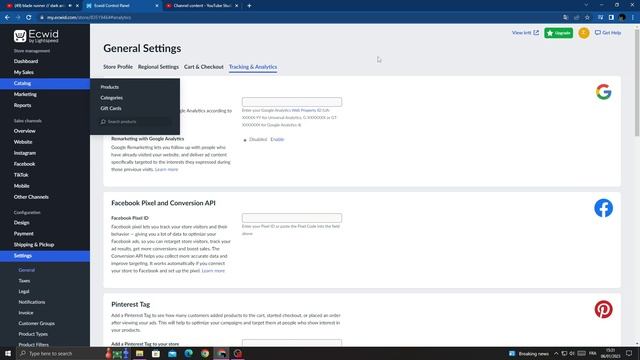Choose Gift Cards in the Catalog flyout

[x=111, y=108]
